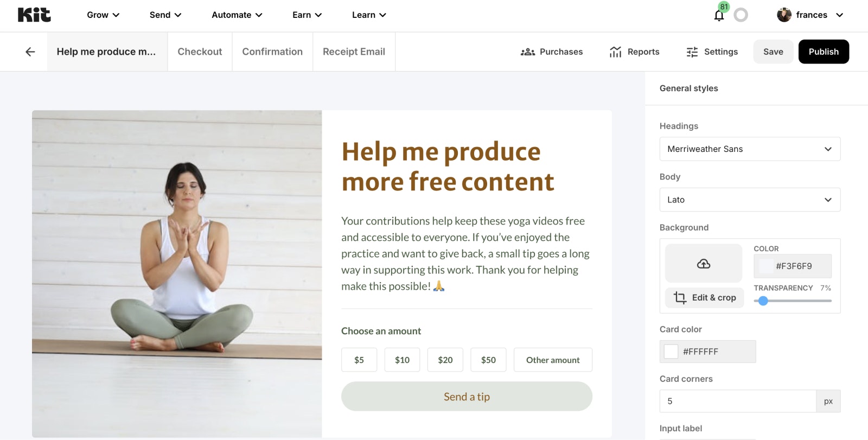868x440 pixels.
Task: Open the notifications bell
Action: tap(719, 15)
